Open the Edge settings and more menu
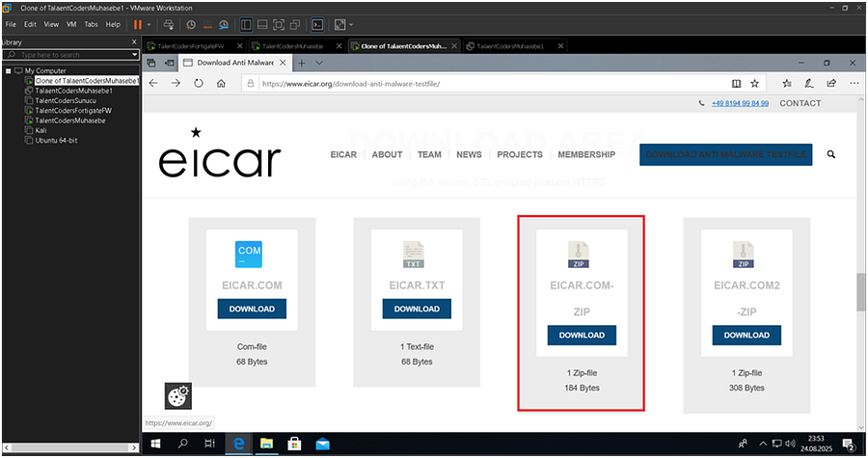Viewport: 868px width, 458px height. [x=854, y=84]
